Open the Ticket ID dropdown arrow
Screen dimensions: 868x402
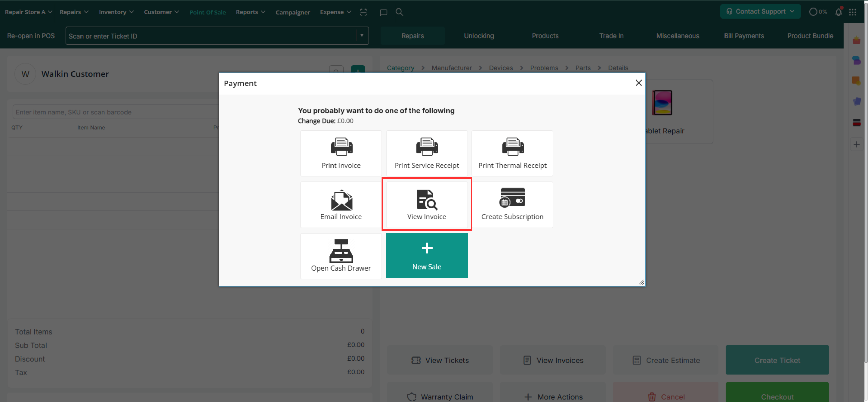click(362, 35)
